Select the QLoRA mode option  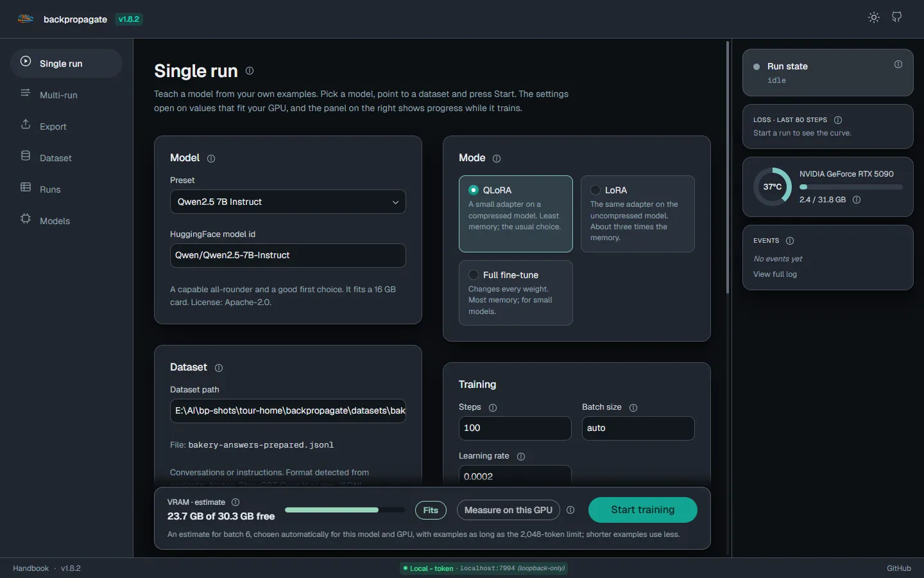pos(516,214)
